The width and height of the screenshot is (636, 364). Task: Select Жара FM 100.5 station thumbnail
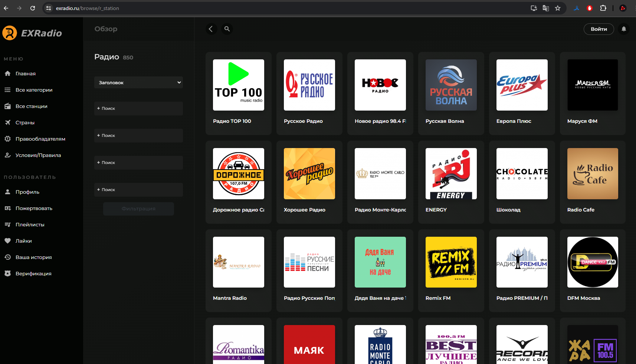(x=593, y=345)
